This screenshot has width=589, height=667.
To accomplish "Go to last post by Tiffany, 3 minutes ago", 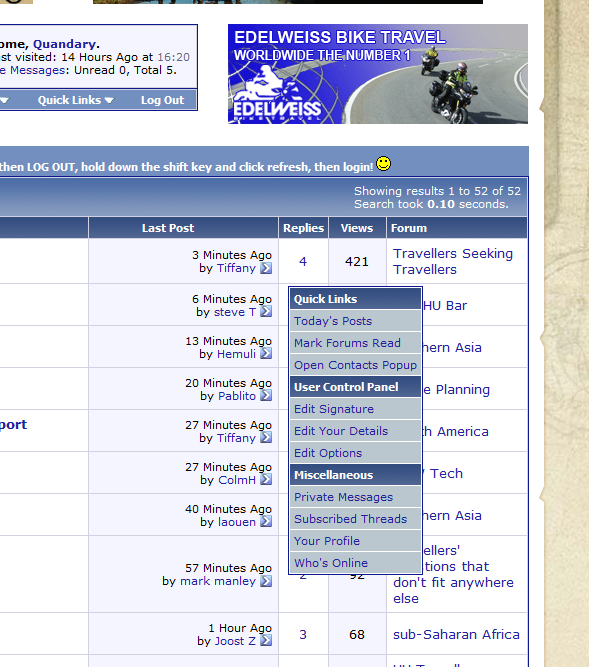I will click(x=266, y=268).
